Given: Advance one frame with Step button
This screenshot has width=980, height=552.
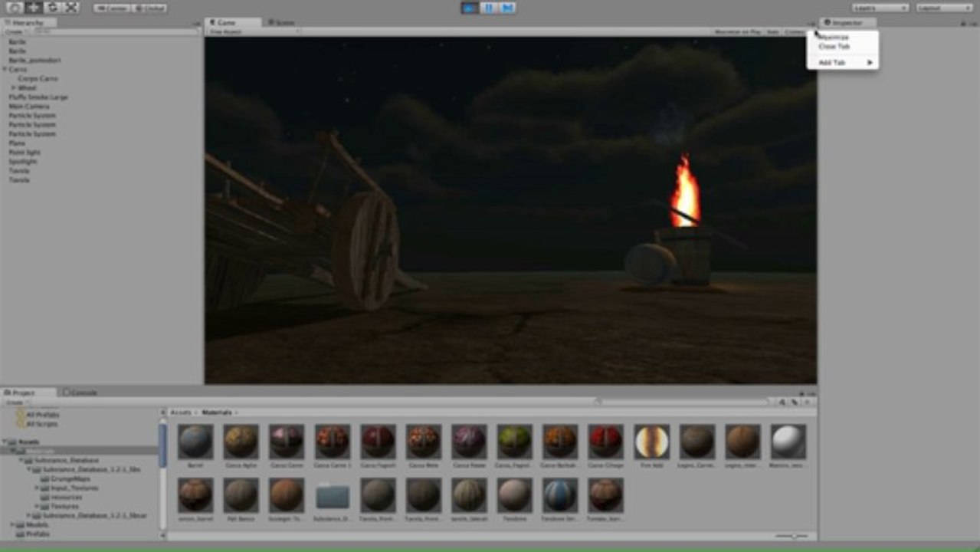Looking at the screenshot, I should click(x=506, y=8).
